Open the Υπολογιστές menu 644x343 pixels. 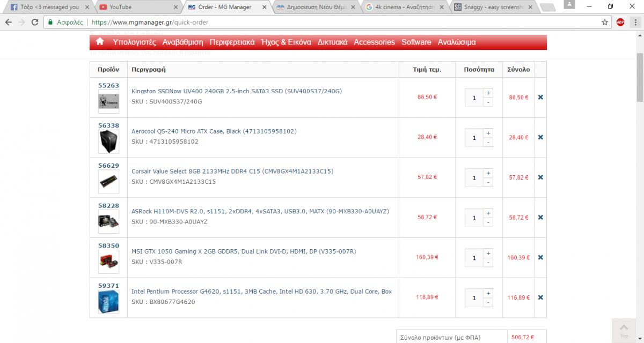tap(134, 42)
